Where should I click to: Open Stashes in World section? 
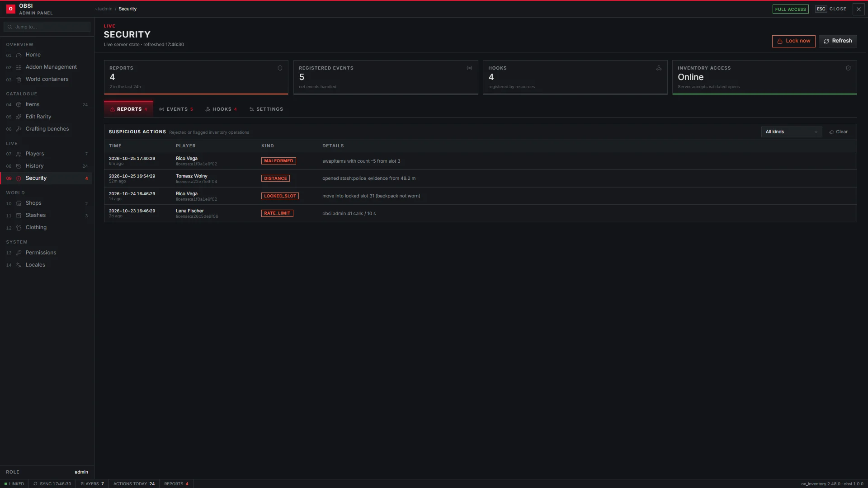[46, 216]
